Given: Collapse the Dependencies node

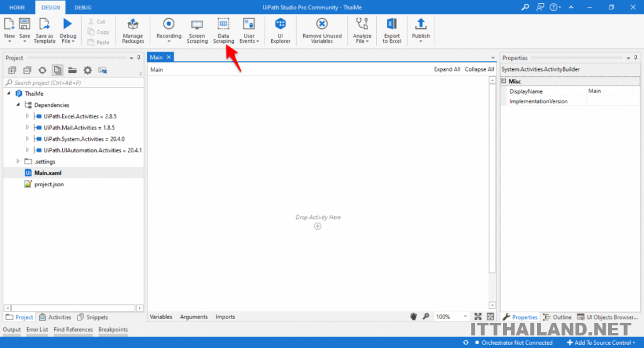Looking at the screenshot, I should (x=18, y=104).
